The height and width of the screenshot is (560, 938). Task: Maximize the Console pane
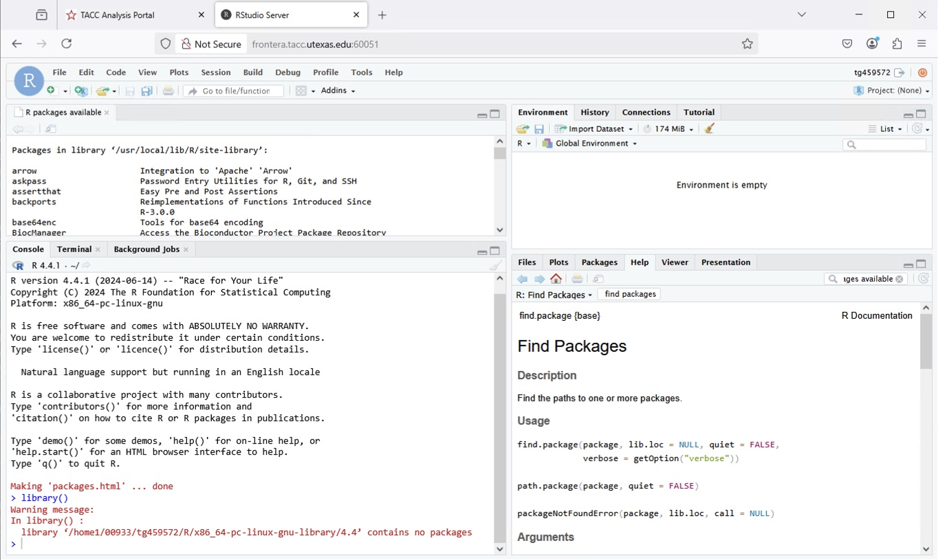pyautogui.click(x=495, y=251)
